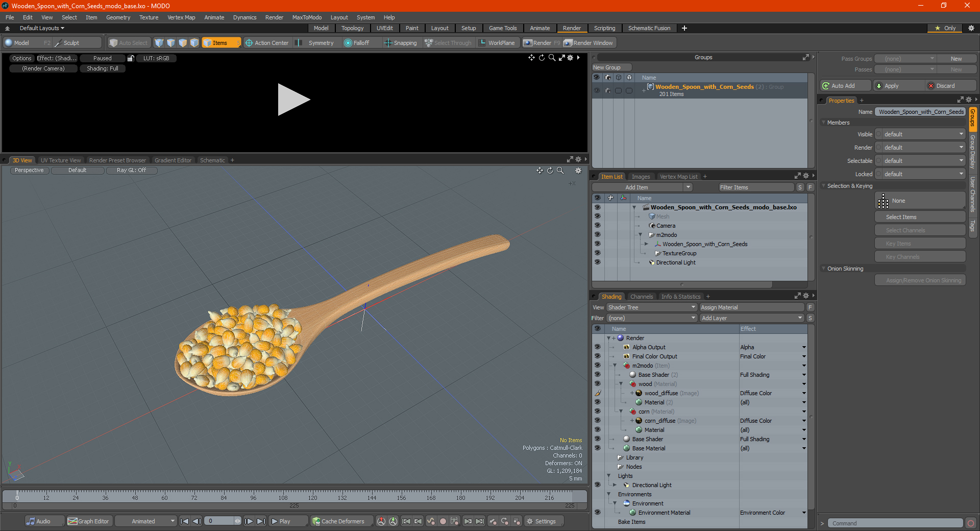Reset 3D viewport rotation icon
Screen dimensions: 980x531
coord(550,171)
